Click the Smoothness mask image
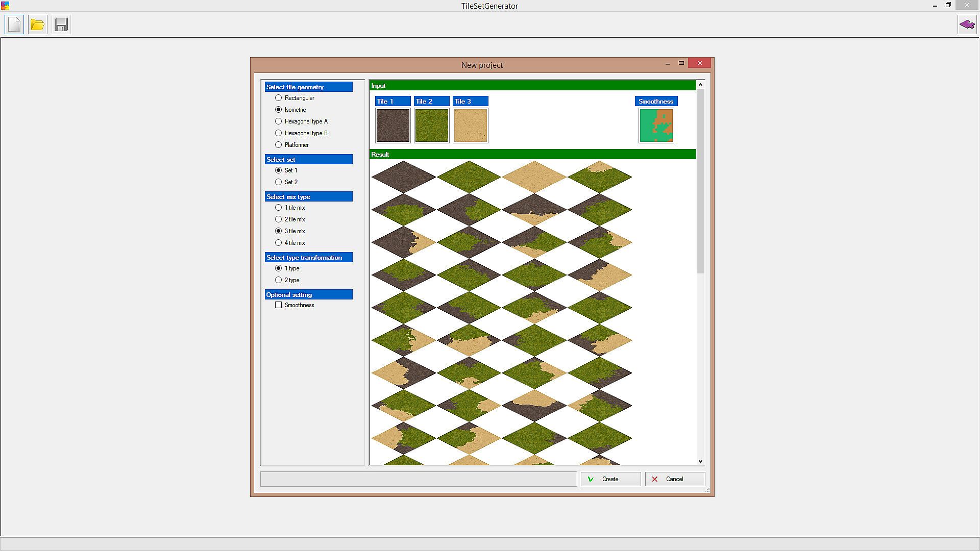The width and height of the screenshot is (980, 551). coord(656,126)
